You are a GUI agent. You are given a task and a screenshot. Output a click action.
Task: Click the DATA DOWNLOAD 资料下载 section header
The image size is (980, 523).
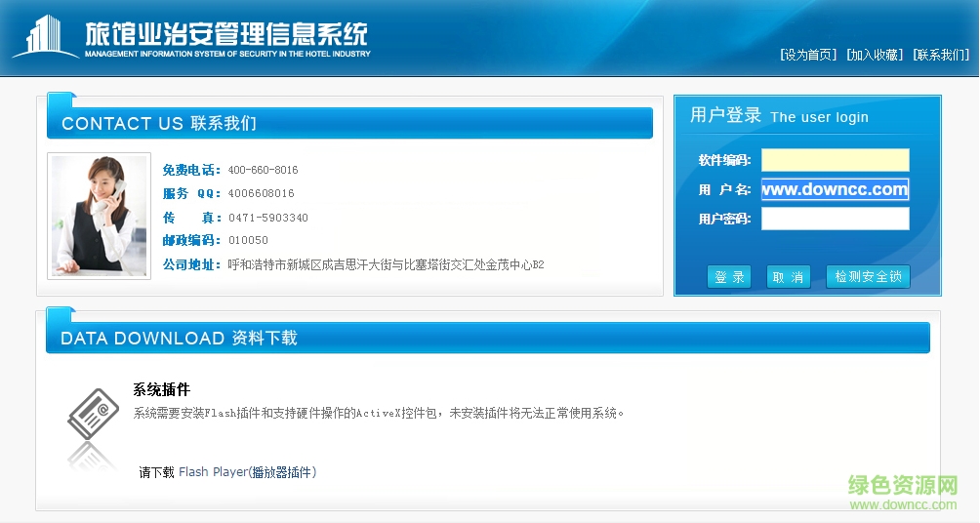(179, 339)
